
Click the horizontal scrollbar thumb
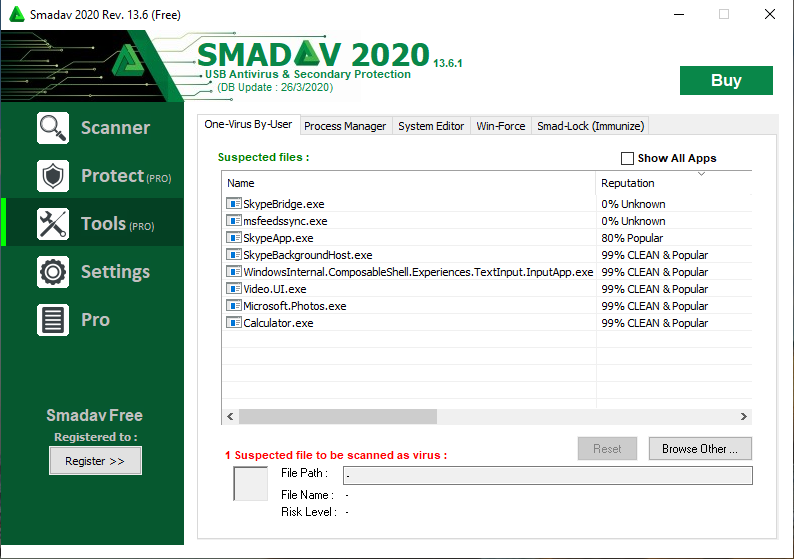tap(338, 416)
